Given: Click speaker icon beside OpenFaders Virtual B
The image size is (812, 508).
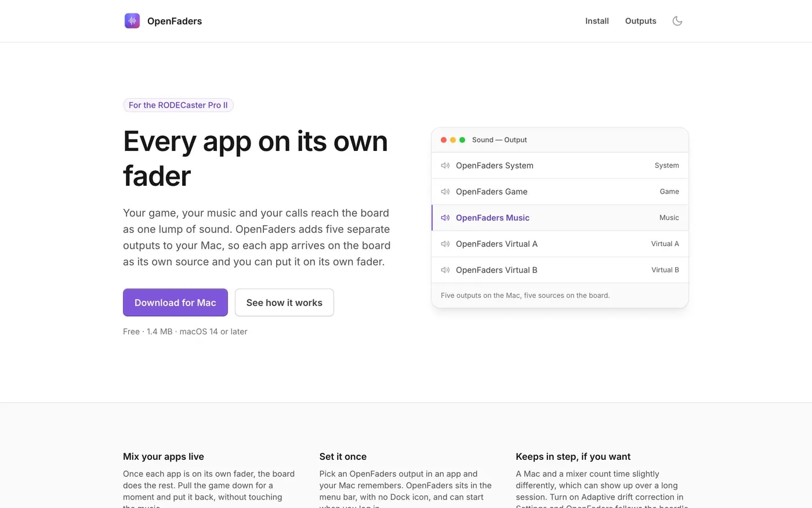Looking at the screenshot, I should coord(445,270).
